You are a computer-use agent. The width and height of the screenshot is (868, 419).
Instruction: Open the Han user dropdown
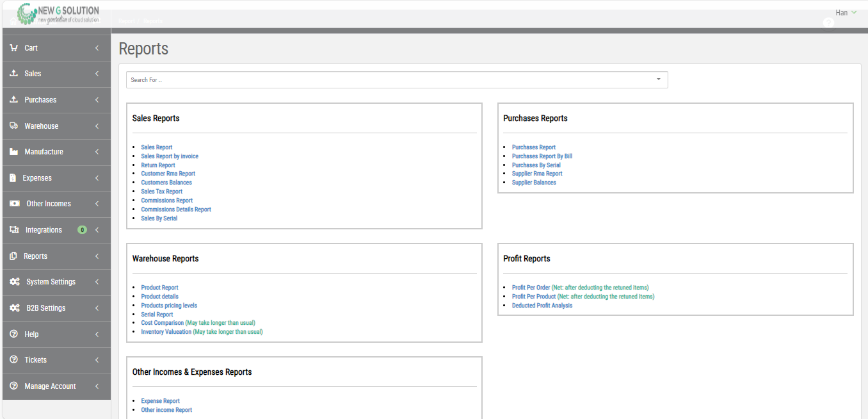846,13
